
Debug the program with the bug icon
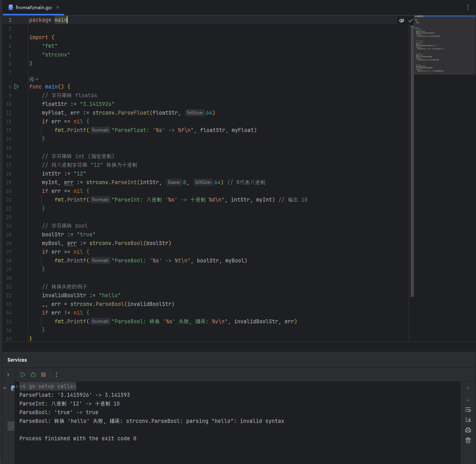tap(33, 375)
